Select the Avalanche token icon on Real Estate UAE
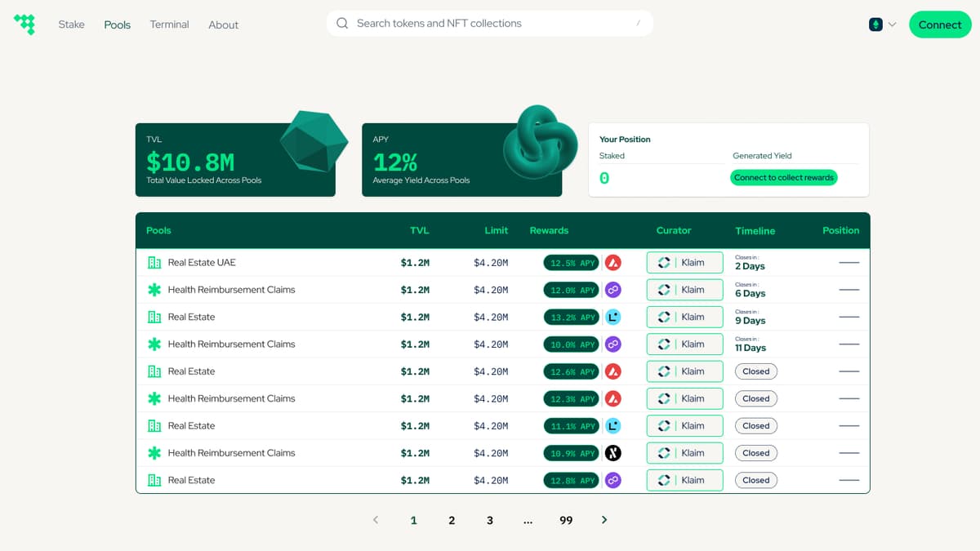This screenshot has width=980, height=551. (x=613, y=262)
